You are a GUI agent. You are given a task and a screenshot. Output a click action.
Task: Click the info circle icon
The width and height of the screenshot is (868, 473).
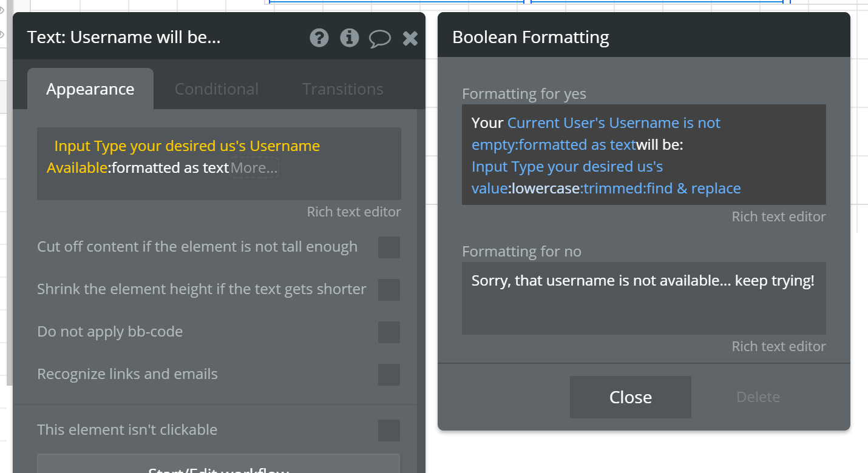click(349, 38)
